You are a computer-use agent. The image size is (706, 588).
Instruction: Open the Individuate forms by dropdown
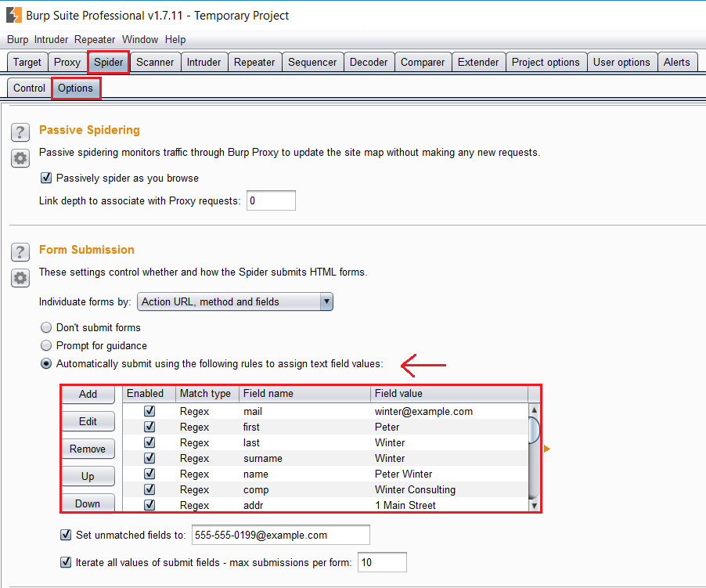pos(235,301)
